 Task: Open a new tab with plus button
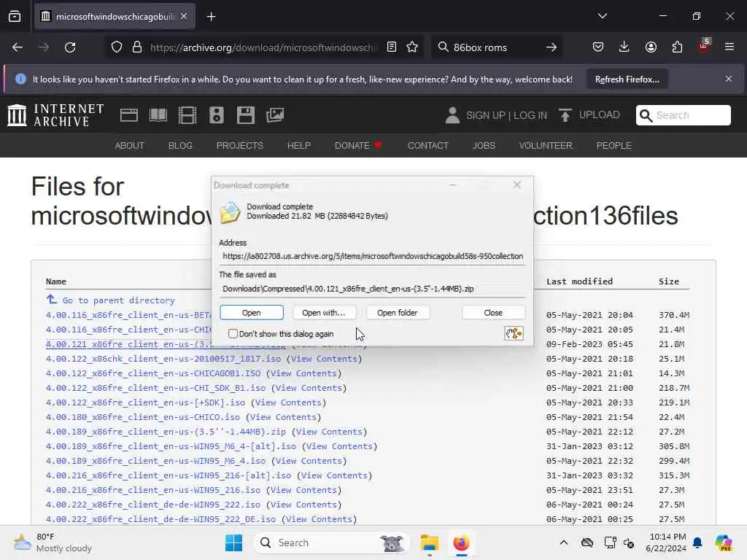point(211,17)
